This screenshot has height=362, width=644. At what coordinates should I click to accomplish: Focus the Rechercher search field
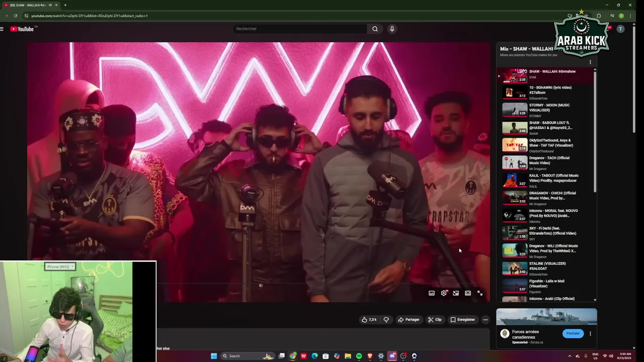point(301,29)
